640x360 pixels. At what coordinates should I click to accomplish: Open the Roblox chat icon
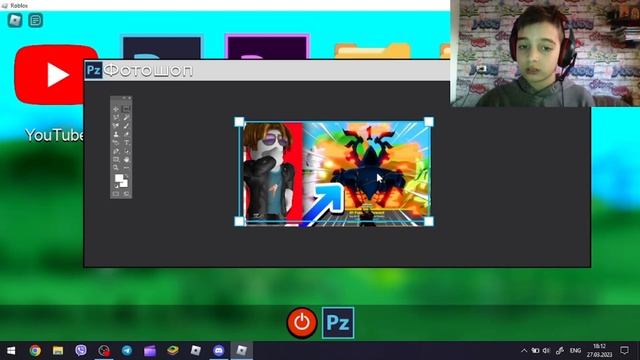tap(36, 20)
